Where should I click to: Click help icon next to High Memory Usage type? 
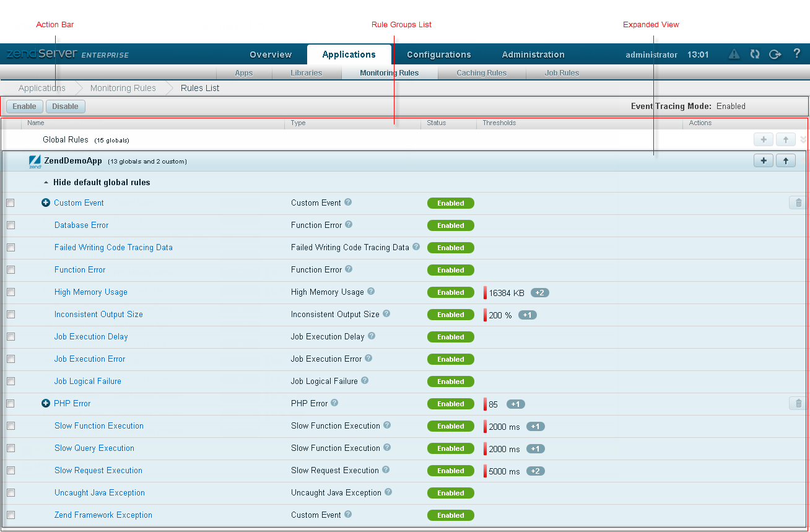371,292
